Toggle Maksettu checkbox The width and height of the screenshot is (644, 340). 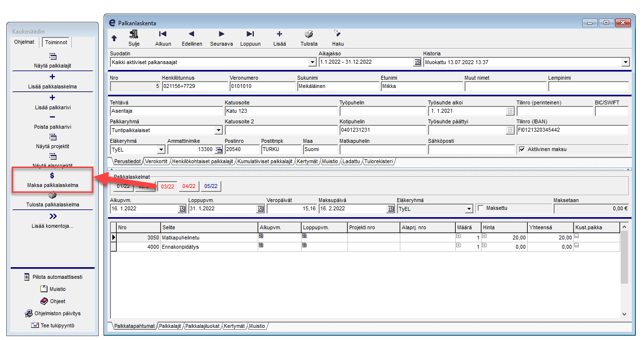[481, 208]
